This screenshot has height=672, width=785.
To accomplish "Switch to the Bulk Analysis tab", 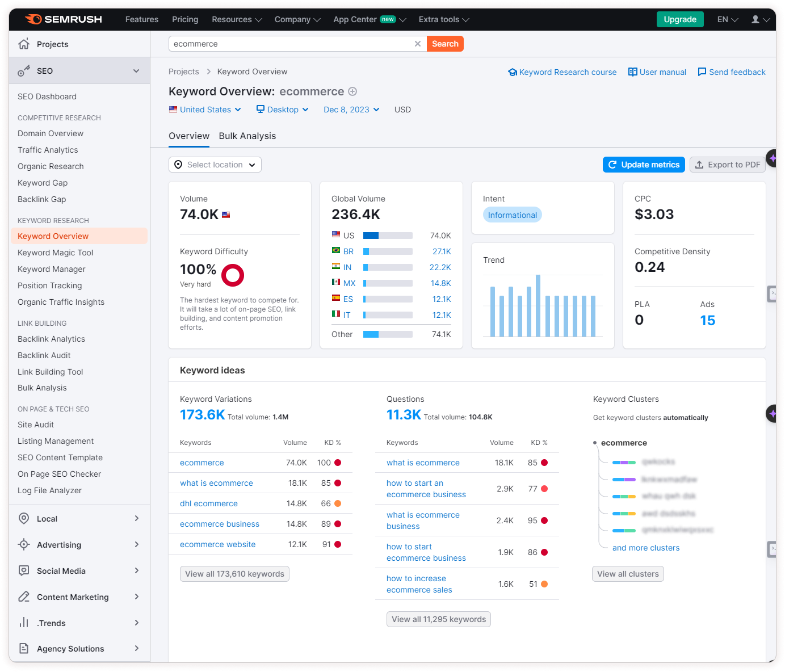I will [x=247, y=136].
